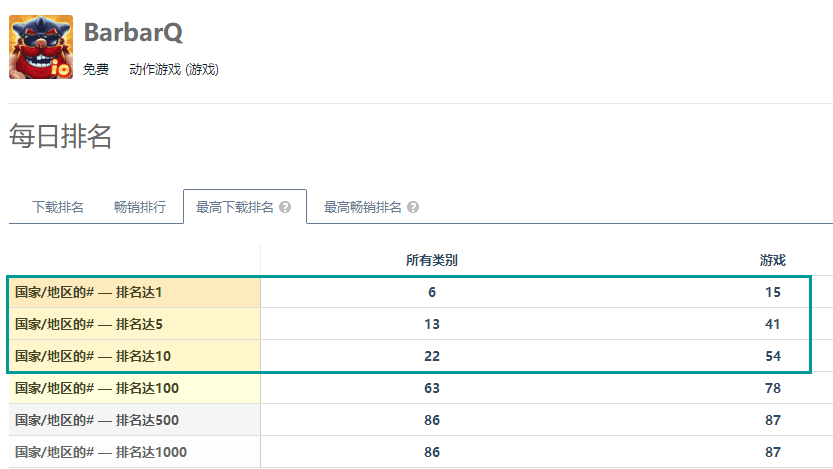Screen dimensions: 833x469
Task: Select the 排名达500 row label
Action: pos(97,420)
